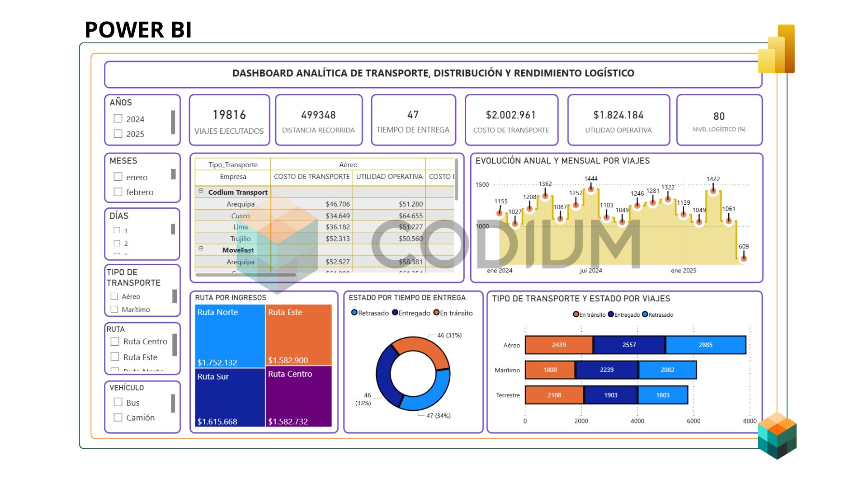This screenshot has height=488, width=868.
Task: Click Retrasado legend marker in bar chart
Action: point(645,314)
